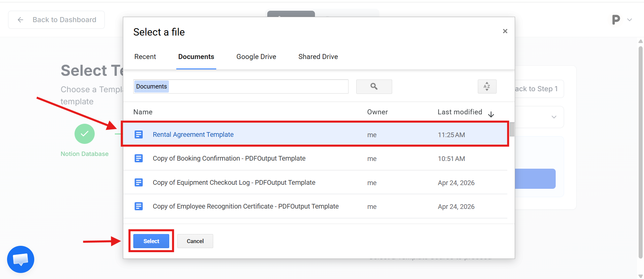Expand the dropdown behind the dialog
This screenshot has width=644, height=279.
click(x=554, y=117)
